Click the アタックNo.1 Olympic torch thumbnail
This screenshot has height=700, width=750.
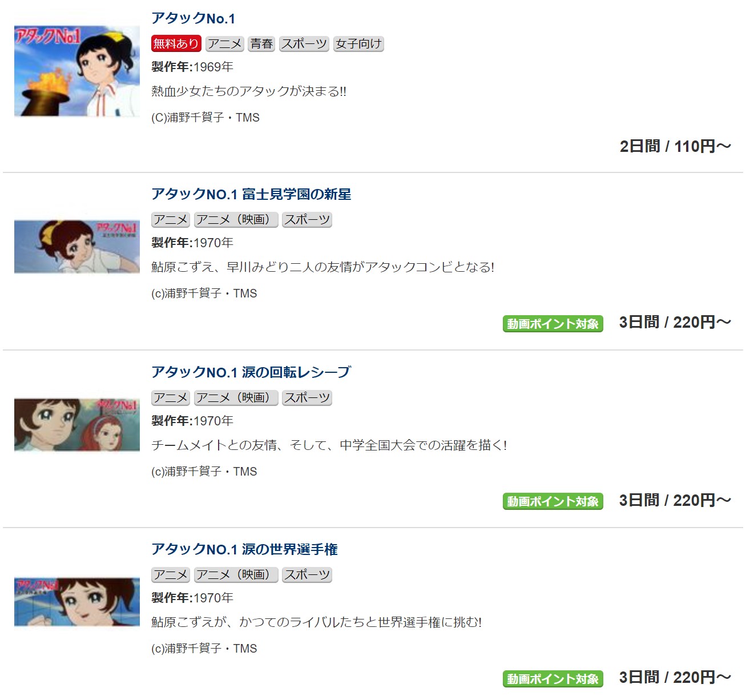point(77,71)
